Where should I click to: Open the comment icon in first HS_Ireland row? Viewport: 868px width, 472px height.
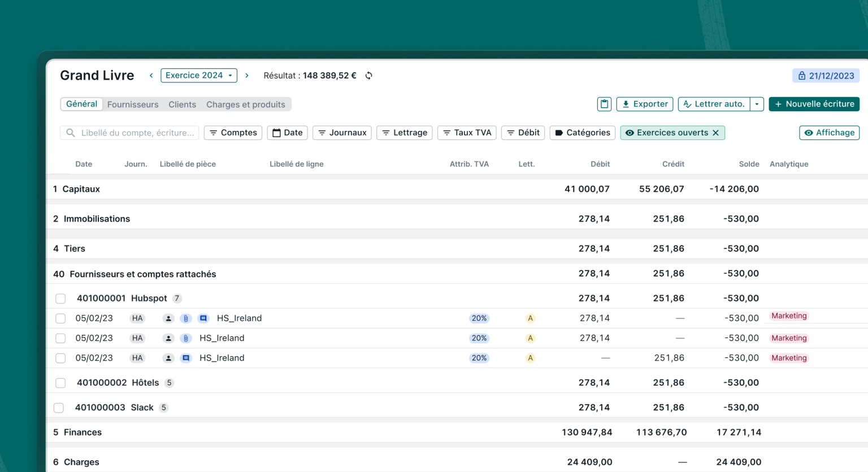click(203, 318)
